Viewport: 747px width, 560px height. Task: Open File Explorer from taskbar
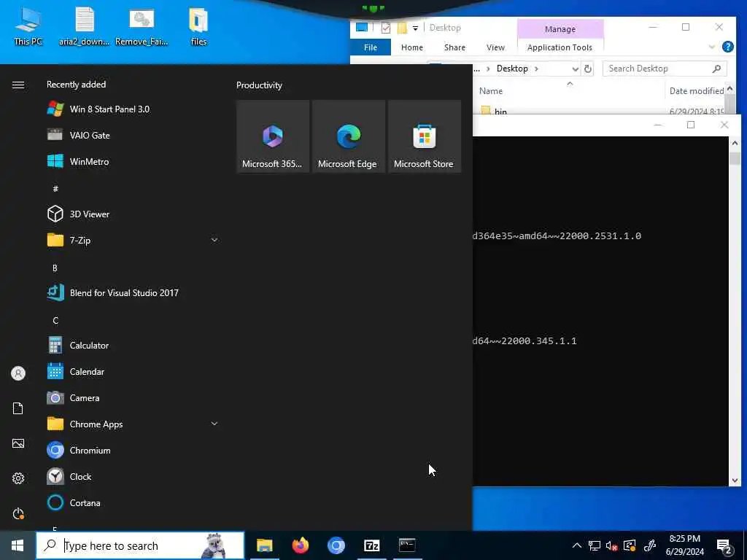point(264,545)
